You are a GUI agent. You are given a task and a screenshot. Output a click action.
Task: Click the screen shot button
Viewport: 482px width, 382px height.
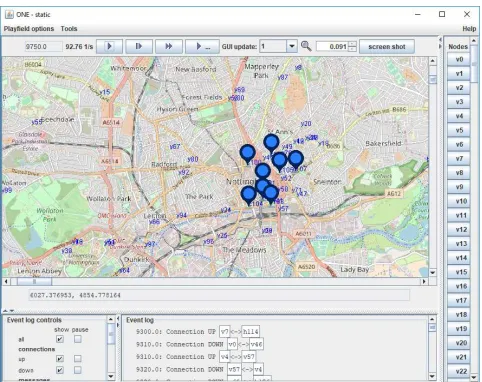(x=387, y=46)
